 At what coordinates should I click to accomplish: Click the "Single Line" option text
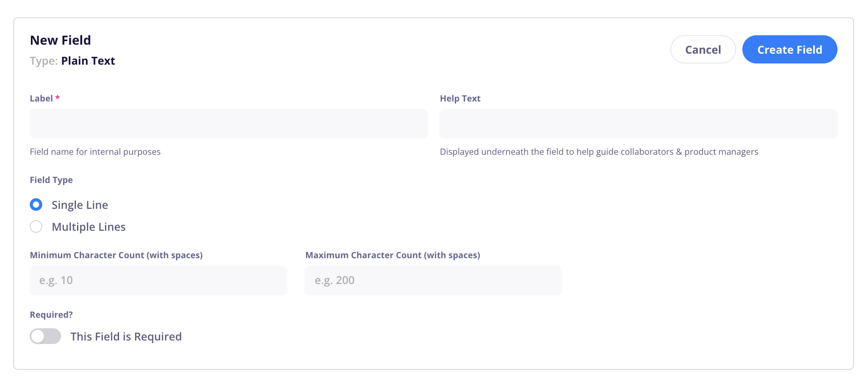click(x=80, y=205)
